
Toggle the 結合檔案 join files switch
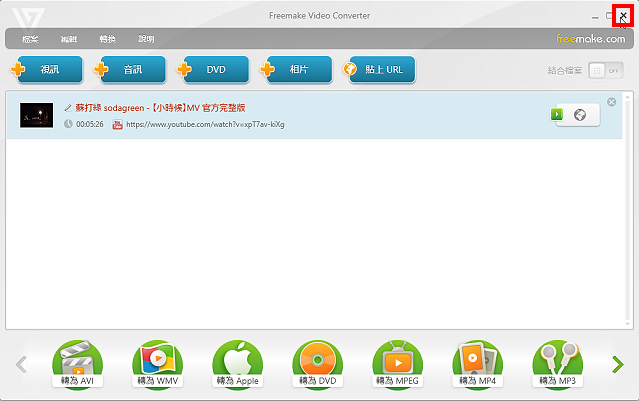point(606,71)
